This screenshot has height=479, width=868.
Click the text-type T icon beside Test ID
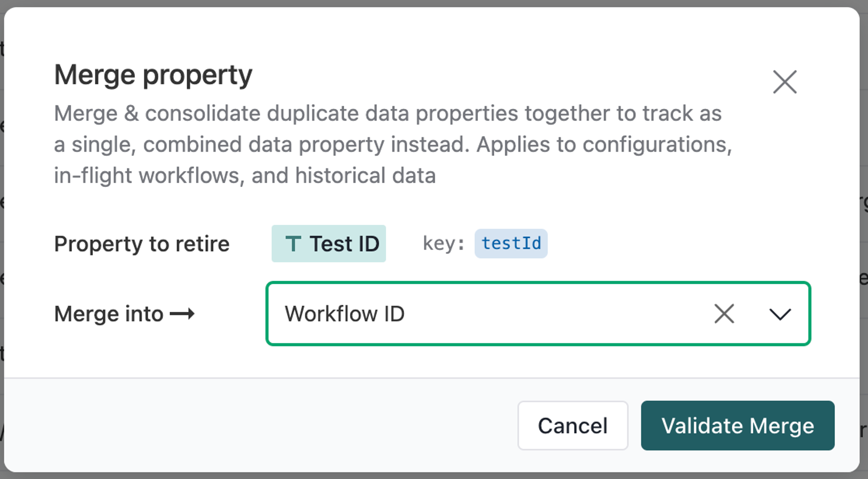[293, 244]
